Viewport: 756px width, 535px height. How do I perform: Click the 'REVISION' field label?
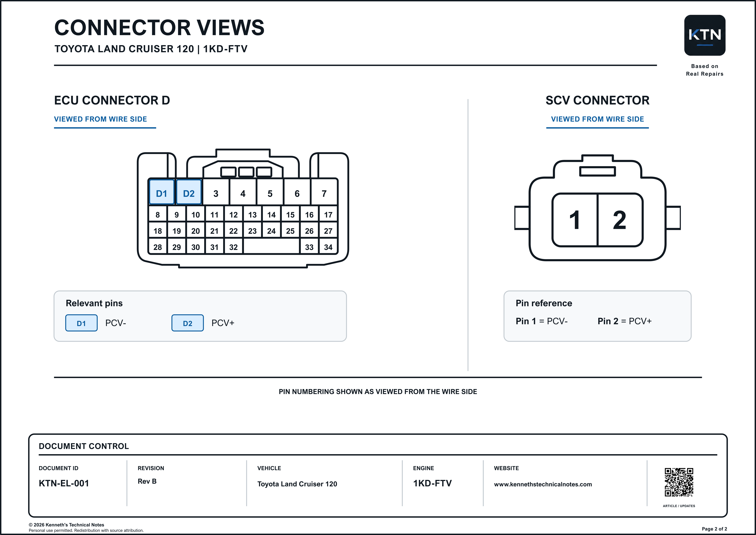click(x=151, y=468)
